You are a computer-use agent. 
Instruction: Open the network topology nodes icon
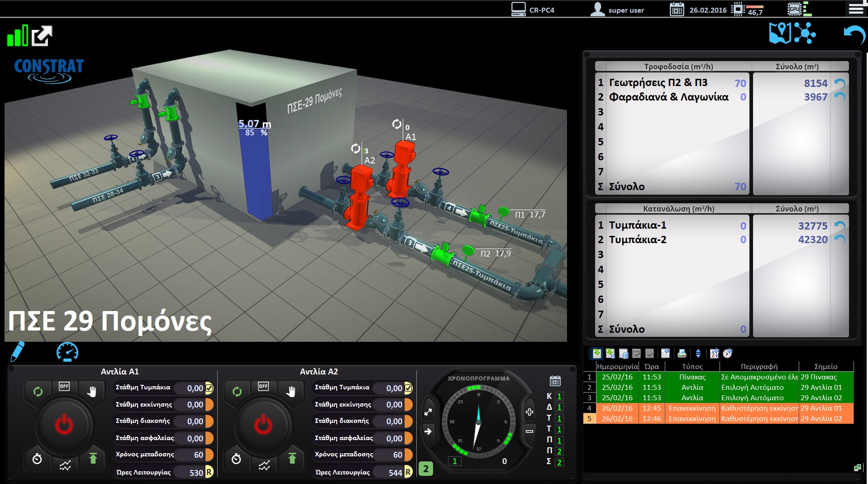click(805, 33)
